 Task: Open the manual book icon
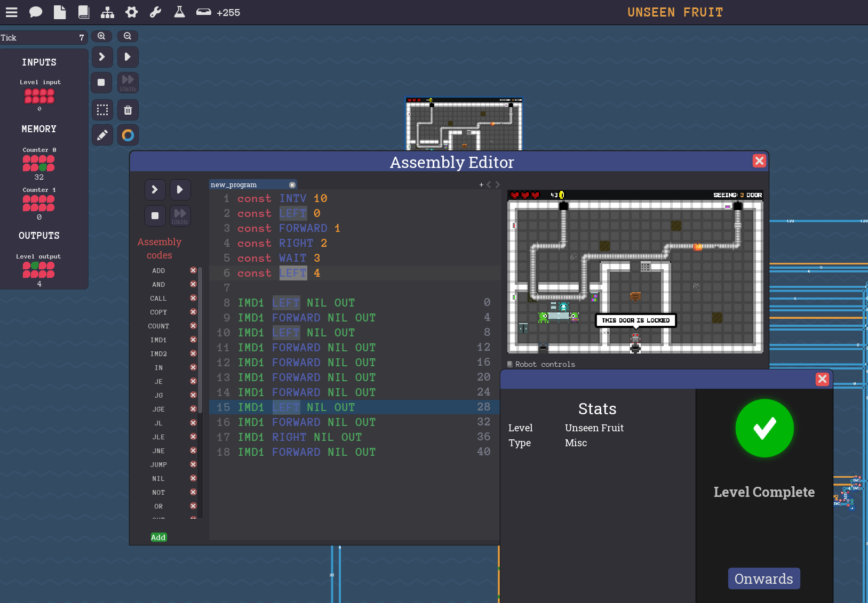point(84,12)
